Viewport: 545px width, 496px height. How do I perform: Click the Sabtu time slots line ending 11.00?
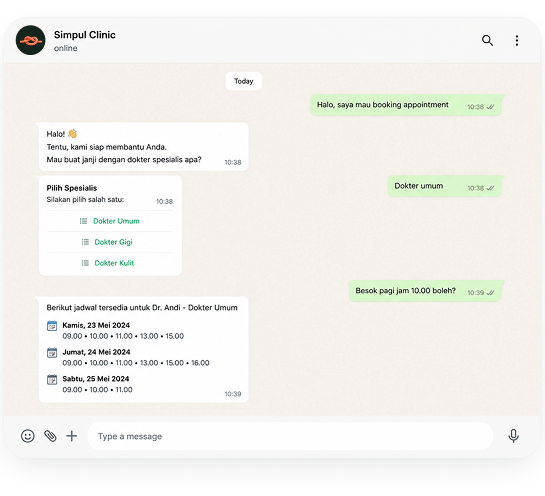click(97, 390)
